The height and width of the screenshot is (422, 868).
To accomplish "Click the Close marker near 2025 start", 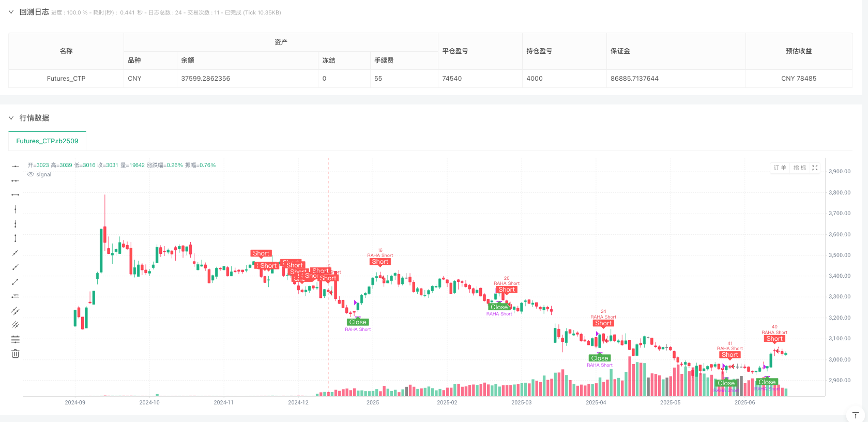I will tap(358, 322).
